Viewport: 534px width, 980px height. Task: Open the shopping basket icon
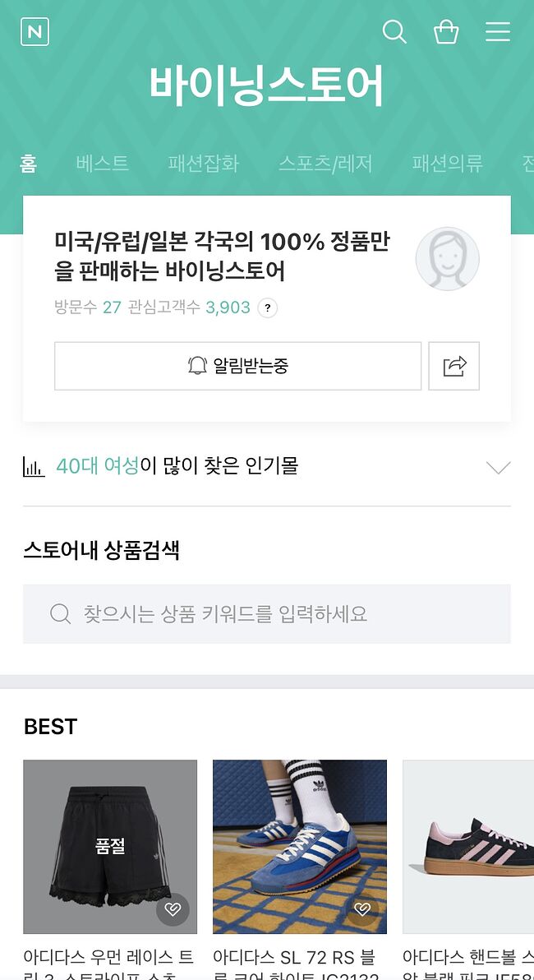[446, 32]
